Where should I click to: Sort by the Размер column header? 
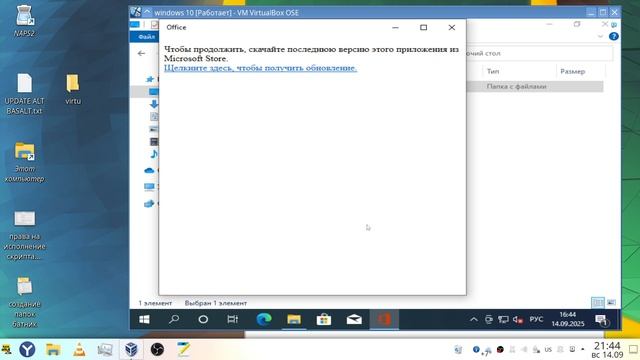pyautogui.click(x=573, y=71)
